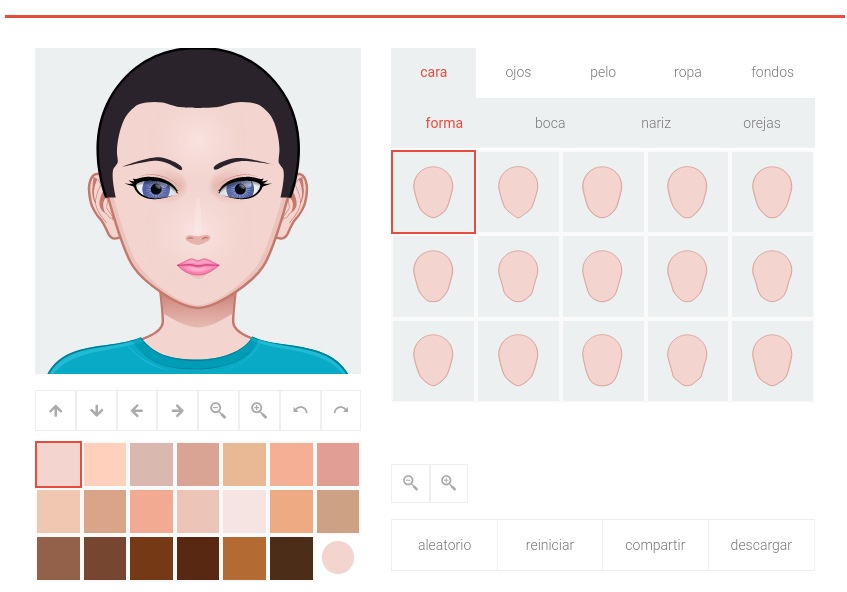Select the fondos tab
847x592 pixels.
click(772, 72)
